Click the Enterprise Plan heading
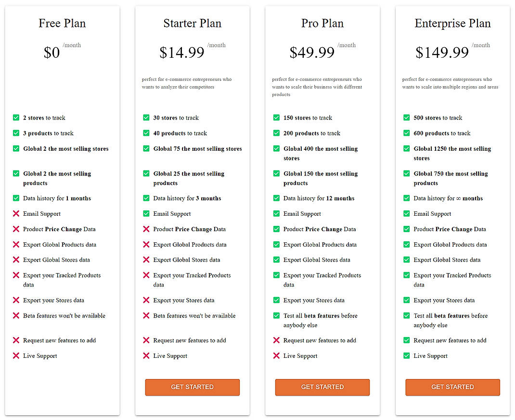 452,23
